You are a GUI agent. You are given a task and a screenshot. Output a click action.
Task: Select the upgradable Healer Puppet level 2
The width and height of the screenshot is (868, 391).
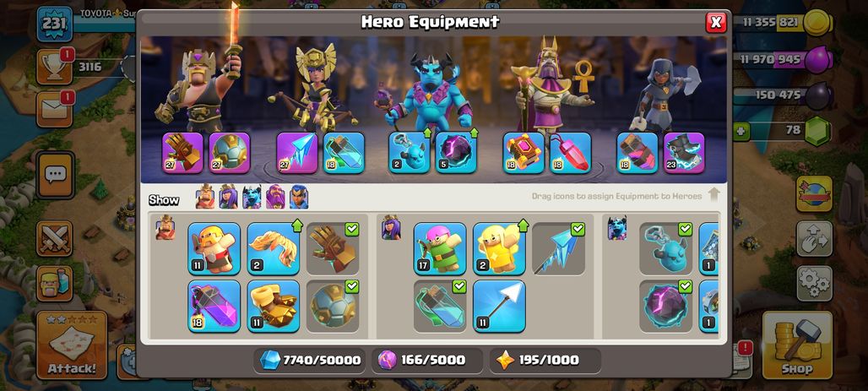[x=499, y=248]
